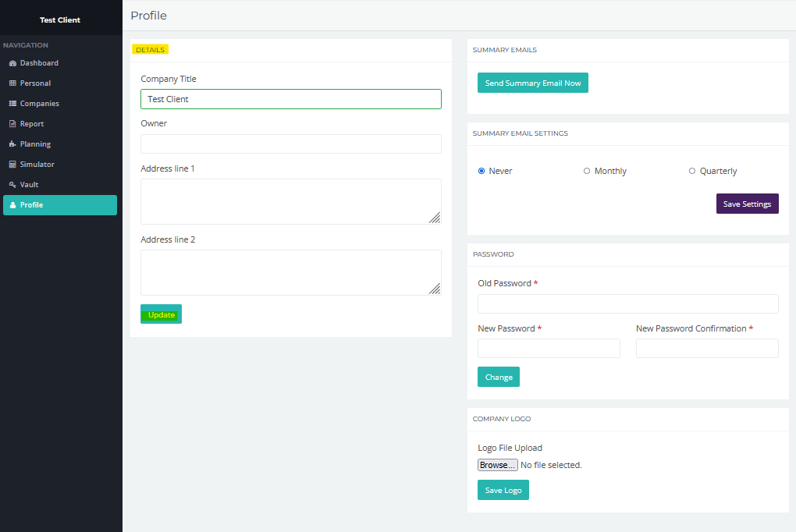Click the PASSWORD section heading
This screenshot has width=796, height=532.
tap(493, 254)
